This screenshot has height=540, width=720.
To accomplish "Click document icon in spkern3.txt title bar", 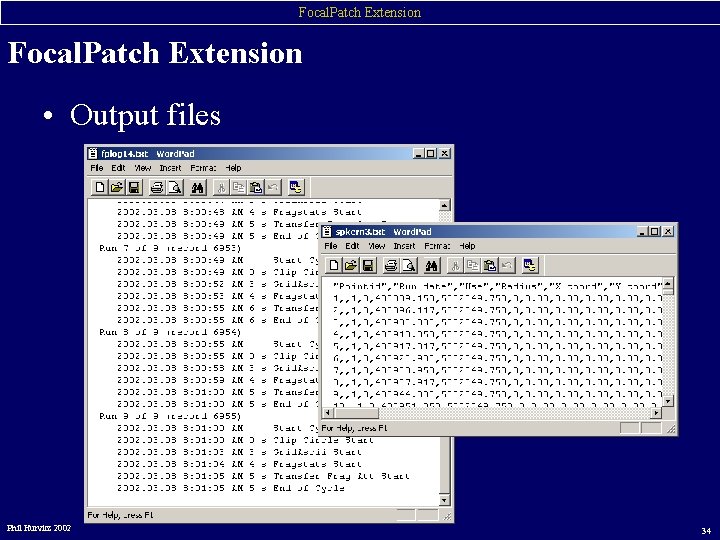I will pyautogui.click(x=327, y=231).
